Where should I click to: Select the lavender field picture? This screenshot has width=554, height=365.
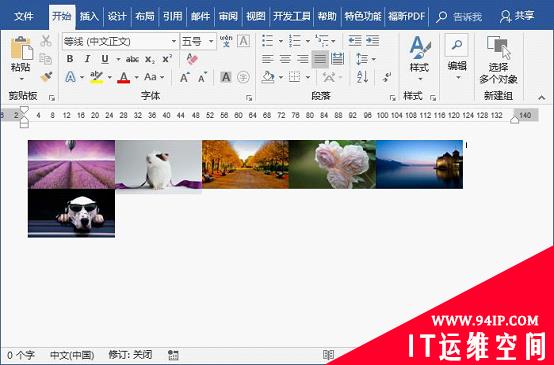point(71,164)
